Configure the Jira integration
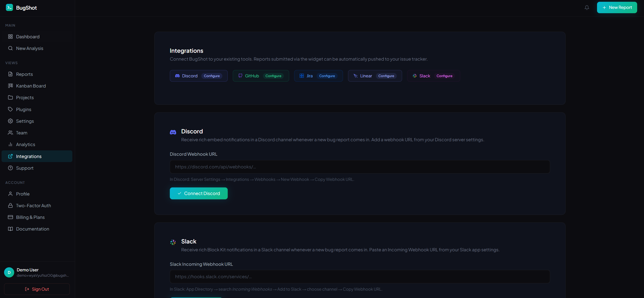Viewport: 644px width, 298px height. click(327, 76)
